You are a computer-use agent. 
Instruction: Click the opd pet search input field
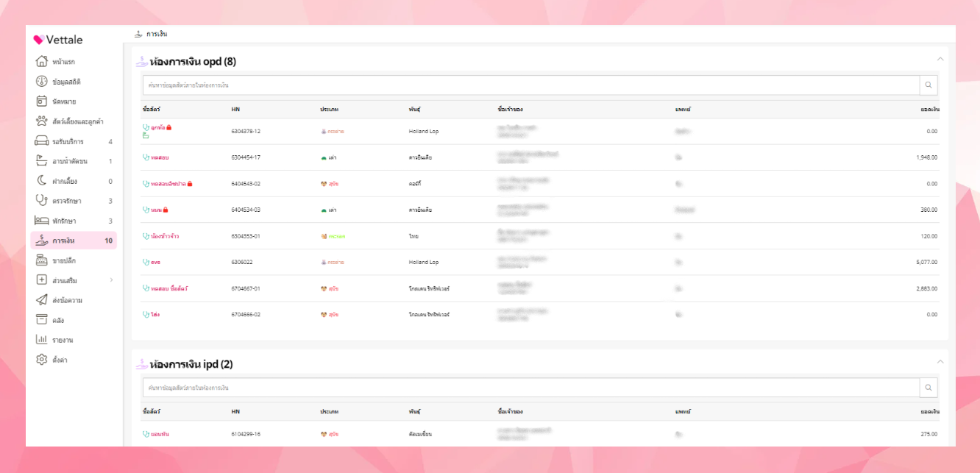click(x=530, y=85)
